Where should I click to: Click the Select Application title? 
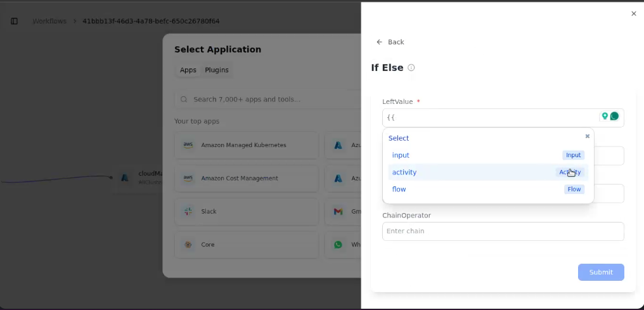(x=217, y=49)
